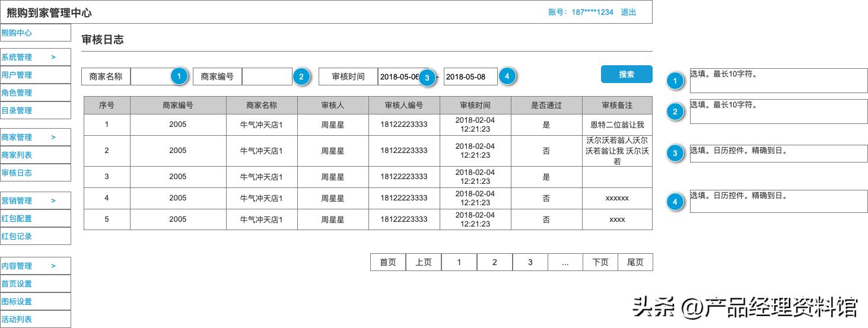This screenshot has height=328, width=868.
Task: Go to page 1
Action: 459,262
